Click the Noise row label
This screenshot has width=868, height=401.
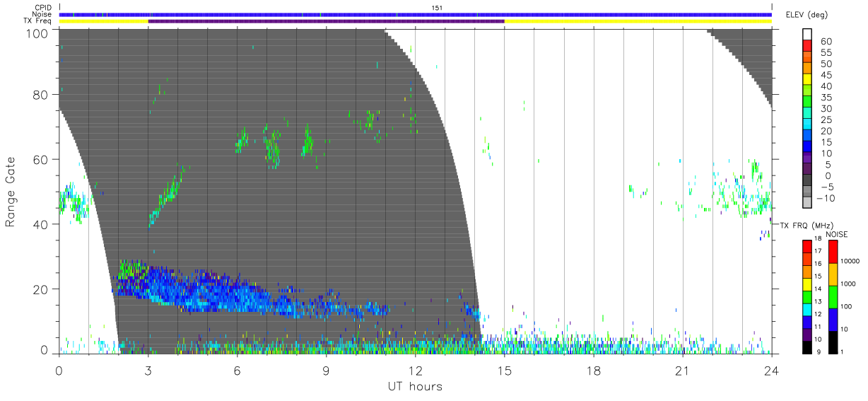click(x=41, y=14)
